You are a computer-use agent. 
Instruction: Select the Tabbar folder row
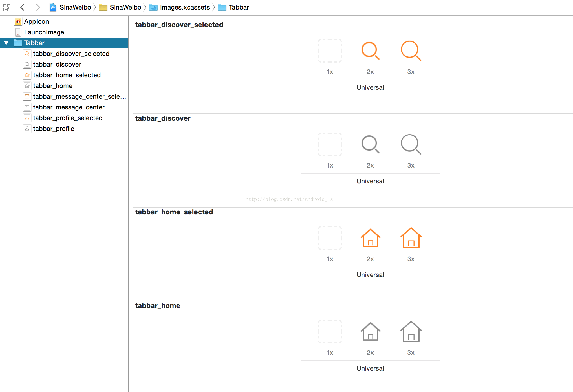pos(64,43)
